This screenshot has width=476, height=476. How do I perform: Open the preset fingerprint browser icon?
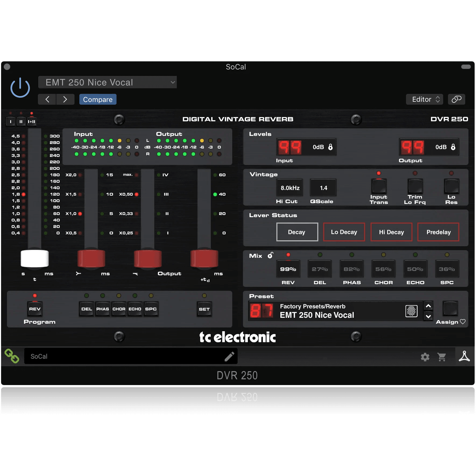[412, 311]
